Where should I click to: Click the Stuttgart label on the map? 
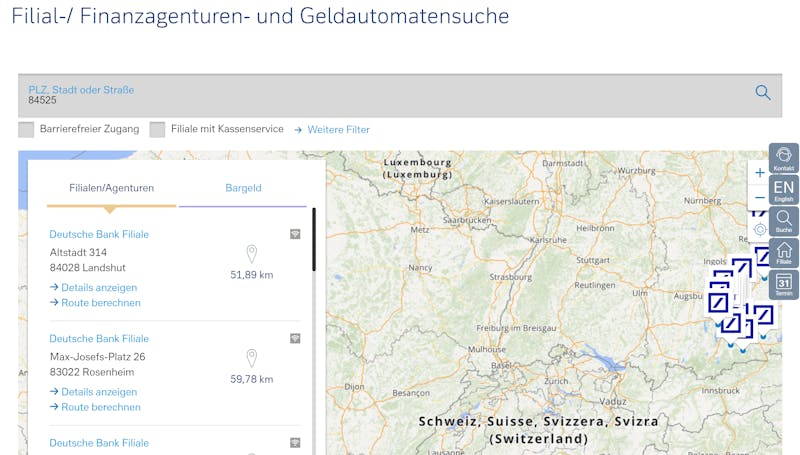coord(593,260)
